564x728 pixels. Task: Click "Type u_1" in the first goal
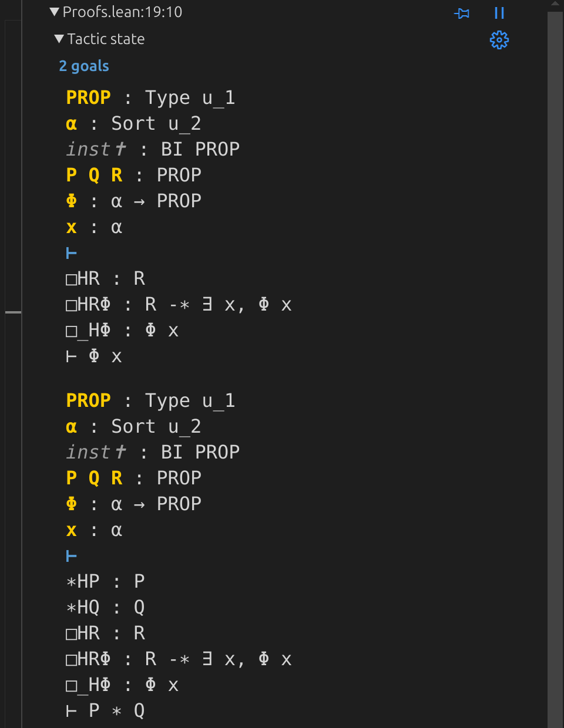click(x=190, y=97)
